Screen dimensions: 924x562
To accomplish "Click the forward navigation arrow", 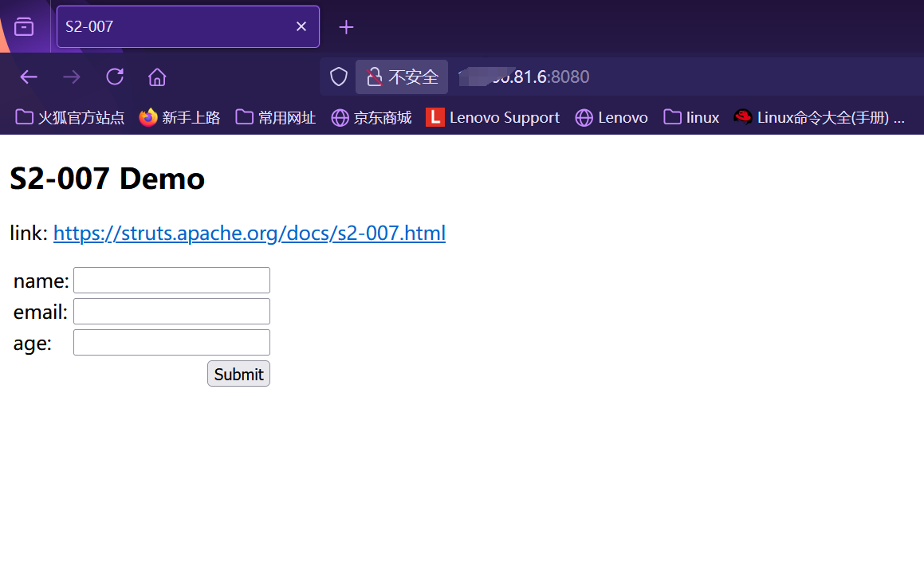I will click(72, 77).
